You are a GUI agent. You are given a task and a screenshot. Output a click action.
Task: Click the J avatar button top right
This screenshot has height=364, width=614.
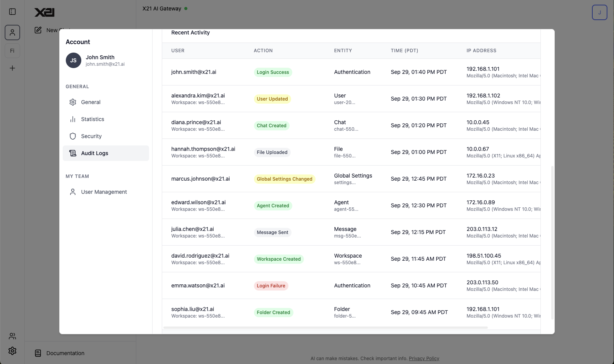click(x=599, y=12)
